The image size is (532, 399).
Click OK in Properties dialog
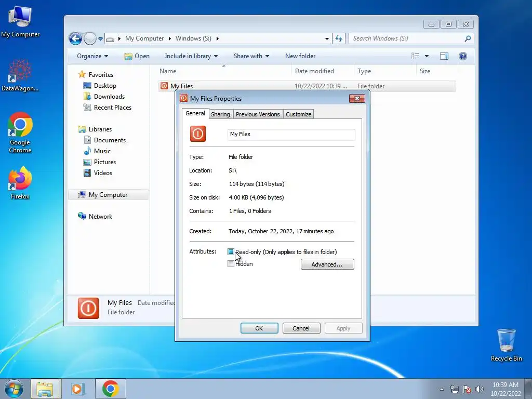coord(259,328)
